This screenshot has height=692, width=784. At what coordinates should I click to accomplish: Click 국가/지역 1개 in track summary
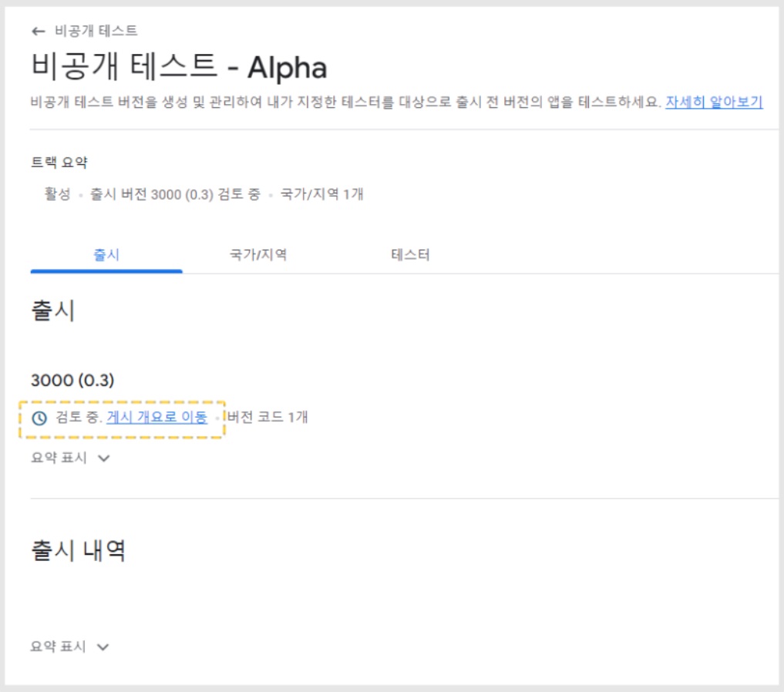pyautogui.click(x=321, y=194)
